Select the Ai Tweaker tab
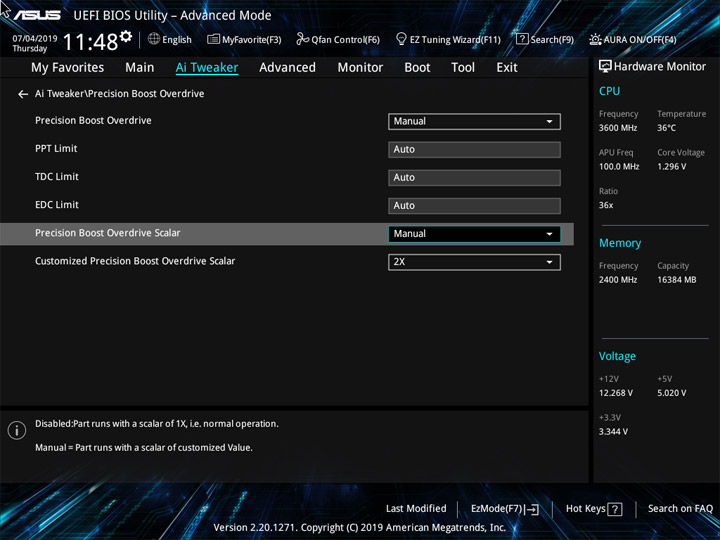Screen dimensions: 720x540 point(207,68)
